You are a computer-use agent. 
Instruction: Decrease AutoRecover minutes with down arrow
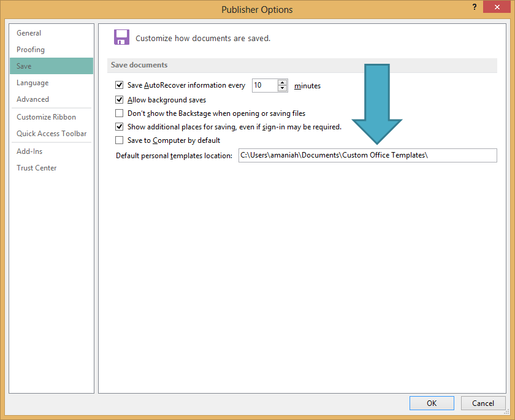pyautogui.click(x=282, y=89)
